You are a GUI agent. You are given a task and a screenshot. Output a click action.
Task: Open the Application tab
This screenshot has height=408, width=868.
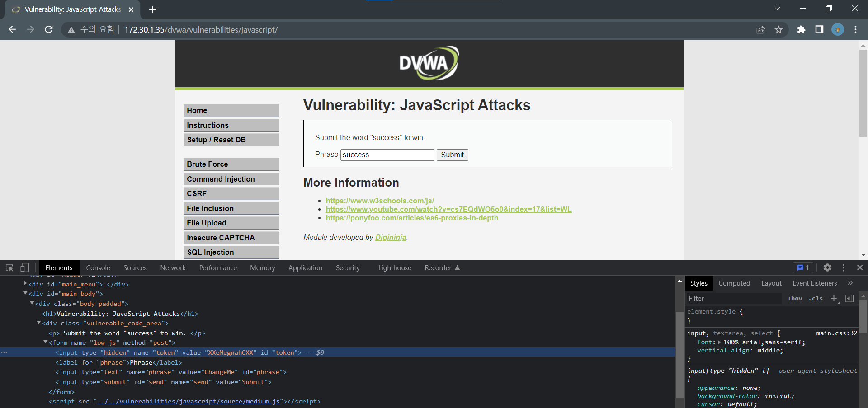click(x=306, y=267)
